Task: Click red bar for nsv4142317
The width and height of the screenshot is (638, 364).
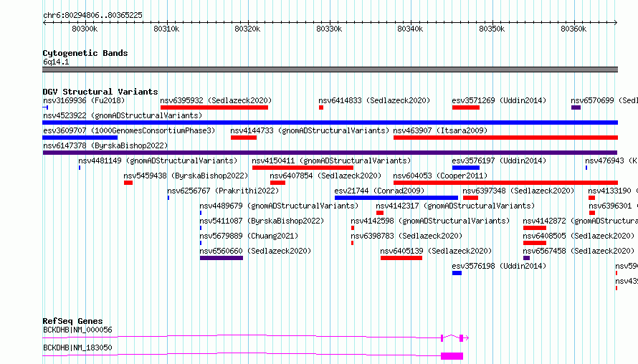Action: [x=380, y=213]
